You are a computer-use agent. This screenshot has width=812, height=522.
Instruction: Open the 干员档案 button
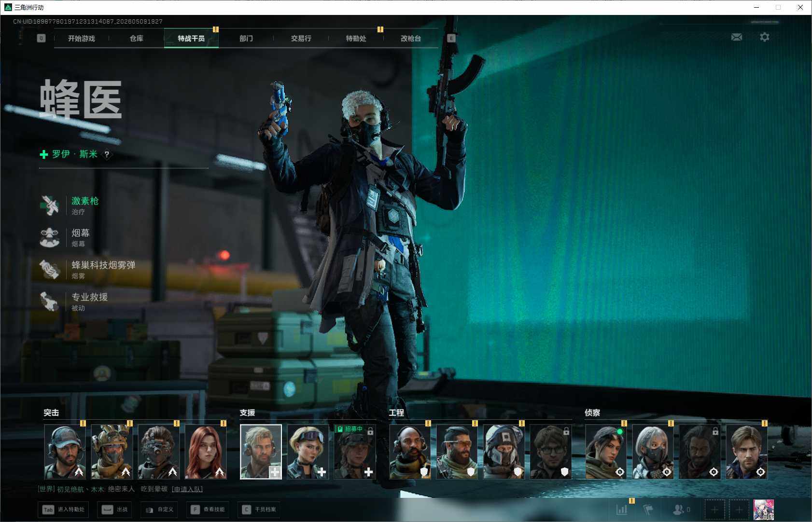pos(259,509)
